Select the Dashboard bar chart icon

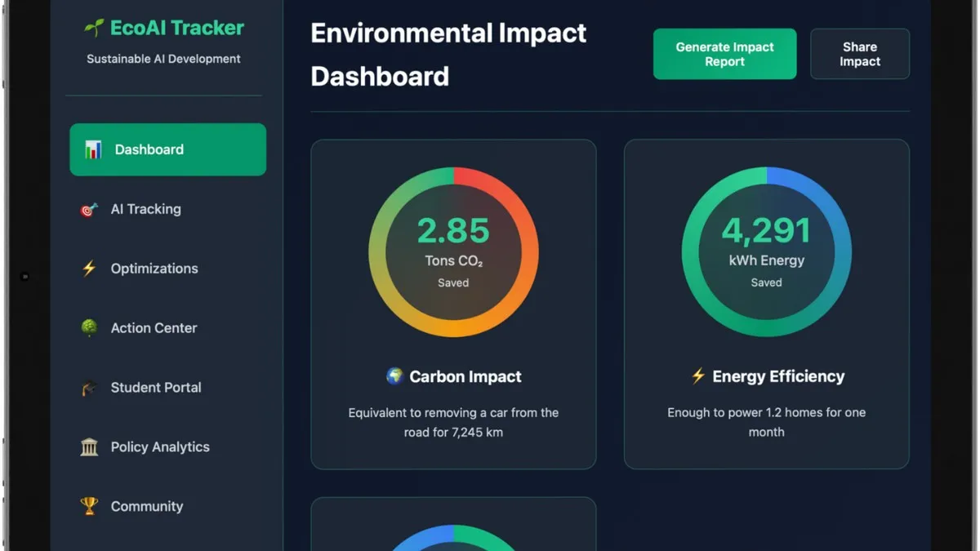[x=92, y=149]
